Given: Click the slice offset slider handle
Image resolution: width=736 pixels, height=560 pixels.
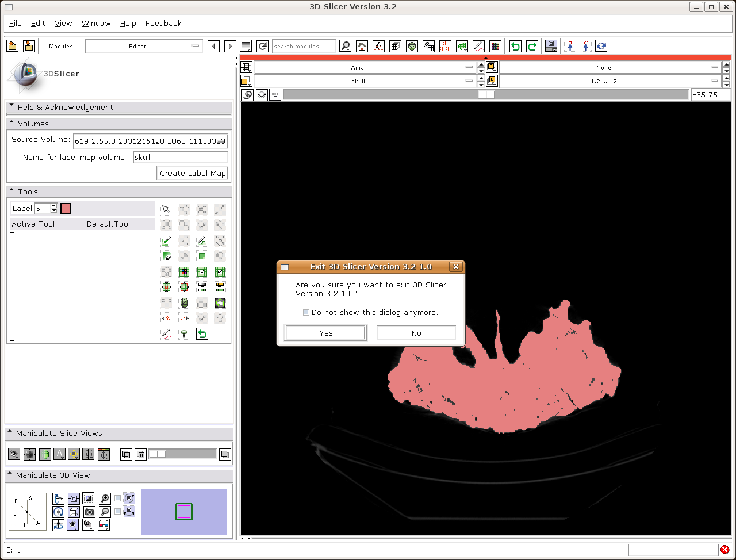Looking at the screenshot, I should 486,95.
